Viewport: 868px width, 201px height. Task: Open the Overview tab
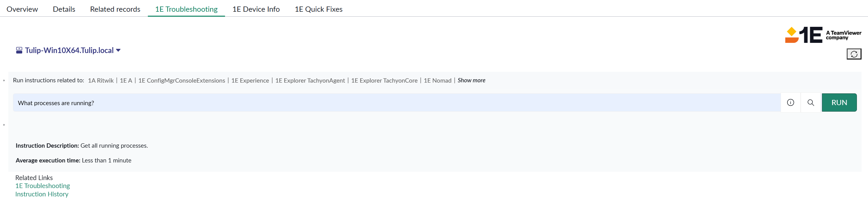coord(22,9)
